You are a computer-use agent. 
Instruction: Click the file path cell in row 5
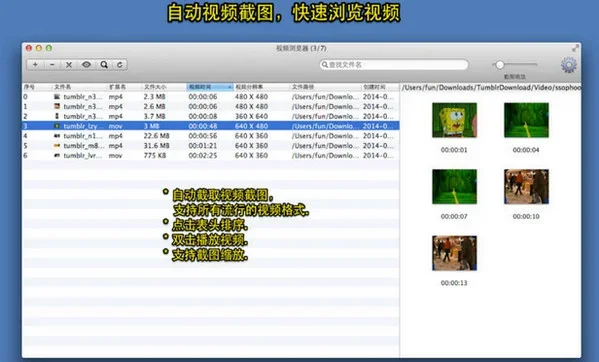(325, 145)
